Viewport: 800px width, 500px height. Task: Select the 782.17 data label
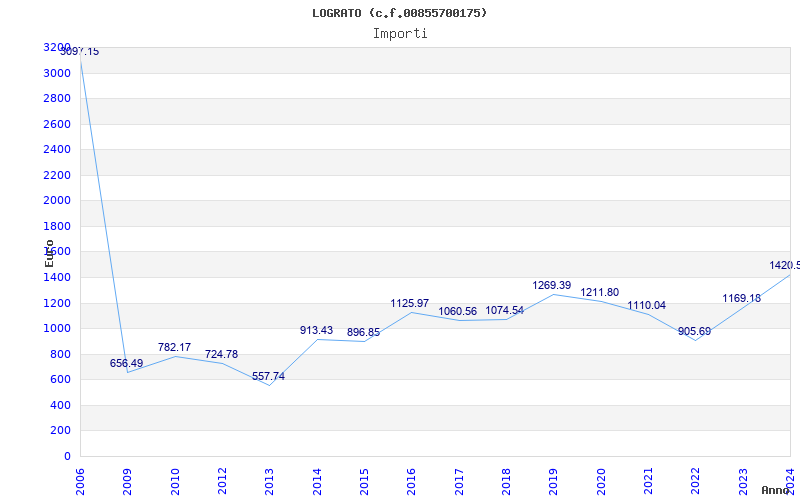174,347
